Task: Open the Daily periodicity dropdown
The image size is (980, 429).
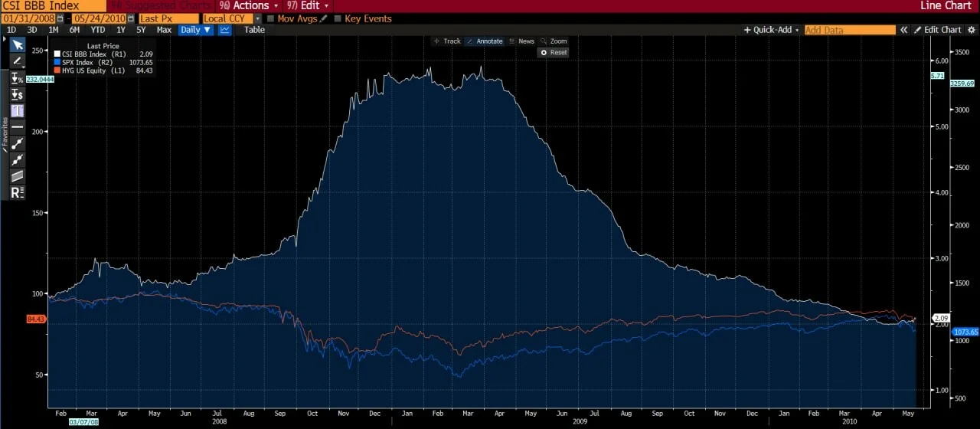Action: coord(196,30)
